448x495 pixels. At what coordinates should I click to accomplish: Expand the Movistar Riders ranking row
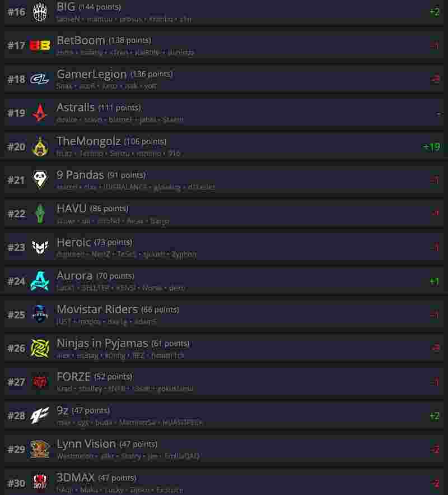(x=224, y=314)
